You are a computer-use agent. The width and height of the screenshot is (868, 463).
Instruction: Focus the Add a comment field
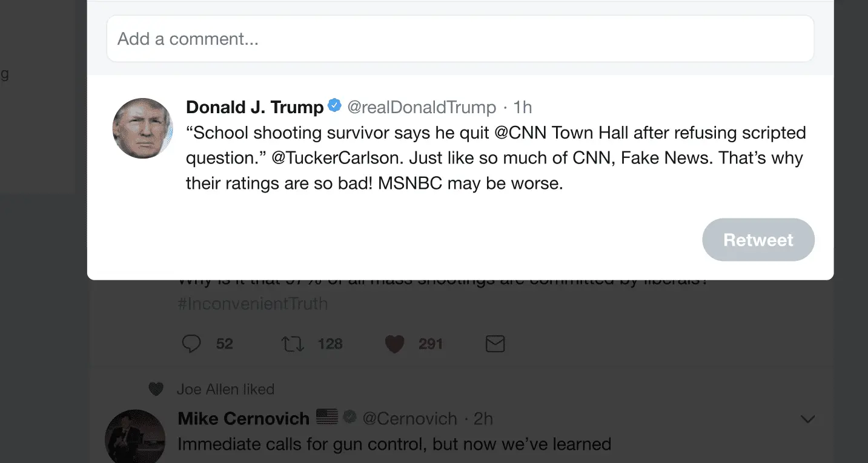click(x=460, y=39)
